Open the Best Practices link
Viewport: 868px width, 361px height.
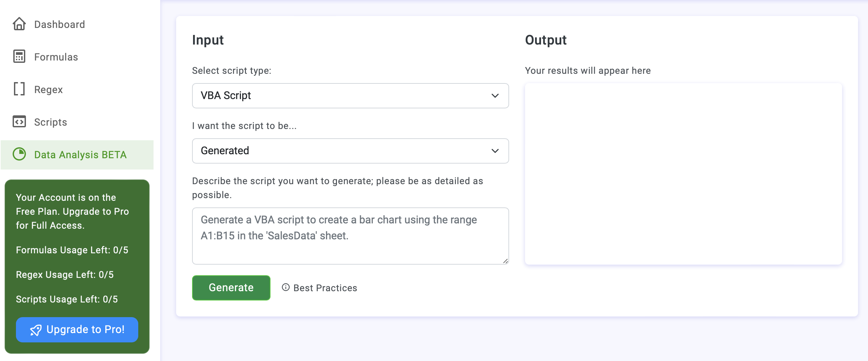(x=324, y=288)
